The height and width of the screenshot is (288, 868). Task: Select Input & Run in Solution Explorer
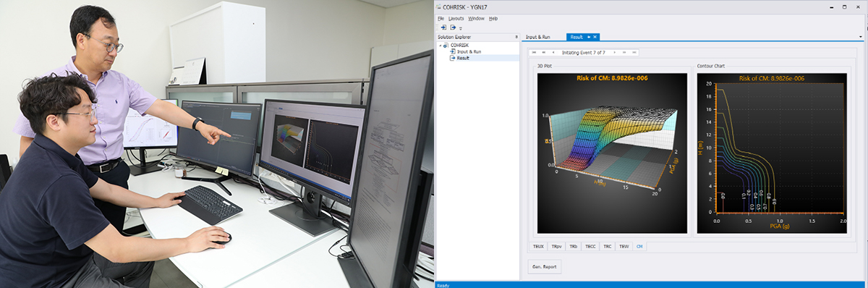tap(469, 51)
